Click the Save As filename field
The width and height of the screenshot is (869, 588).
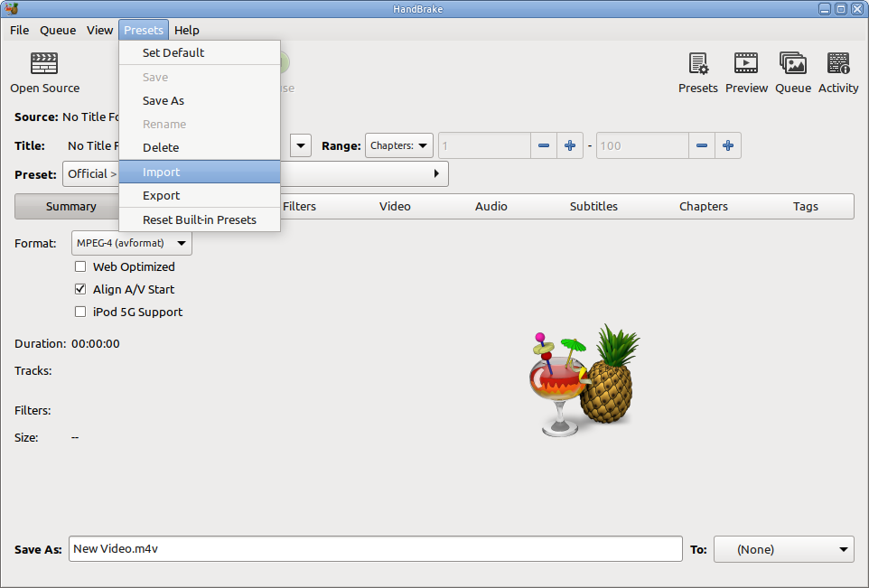pos(375,549)
